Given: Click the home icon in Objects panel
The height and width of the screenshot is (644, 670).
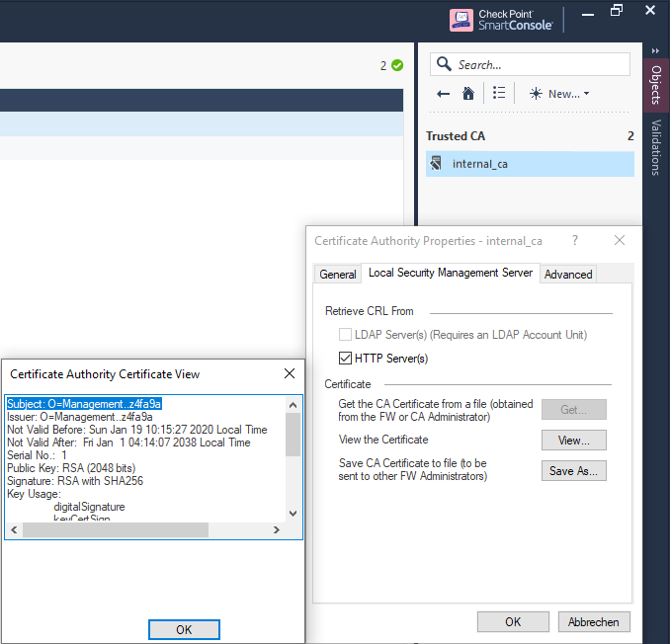Looking at the screenshot, I should [468, 94].
